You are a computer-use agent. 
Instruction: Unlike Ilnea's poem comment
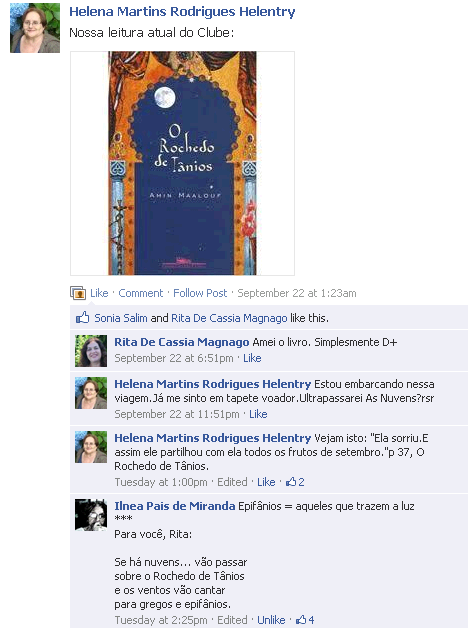pos(271,620)
